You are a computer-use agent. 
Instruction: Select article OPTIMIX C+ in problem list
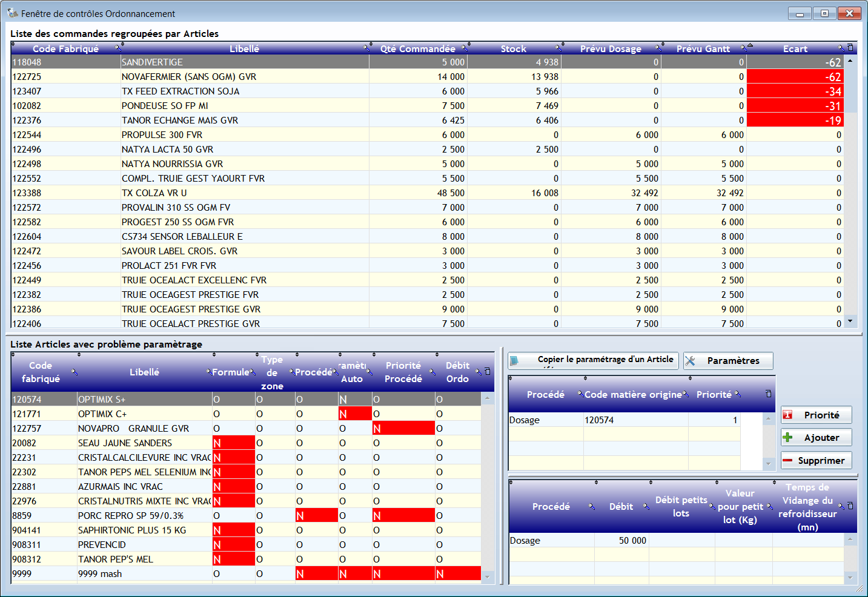pos(246,414)
